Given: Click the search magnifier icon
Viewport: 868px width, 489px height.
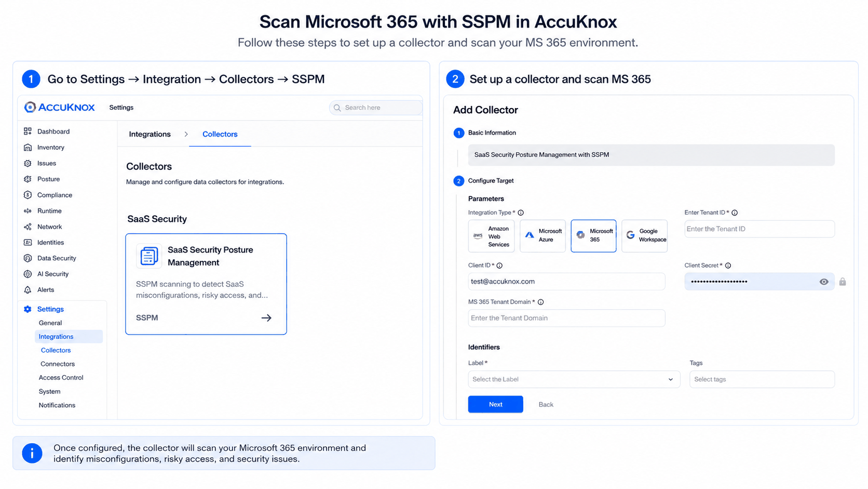Looking at the screenshot, I should (337, 108).
